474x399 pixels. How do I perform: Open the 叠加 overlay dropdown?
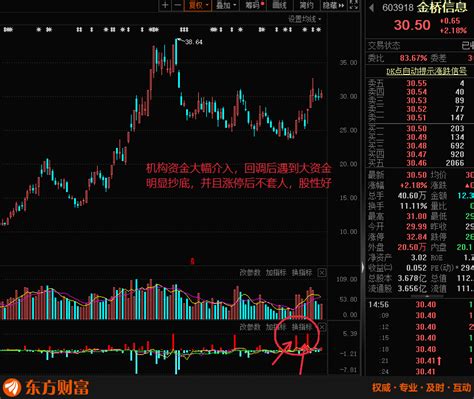pos(226,5)
